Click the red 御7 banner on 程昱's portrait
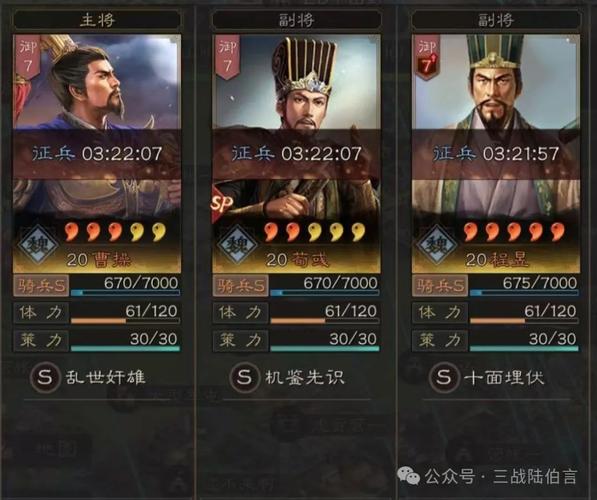This screenshot has width=597, height=500. [x=427, y=57]
